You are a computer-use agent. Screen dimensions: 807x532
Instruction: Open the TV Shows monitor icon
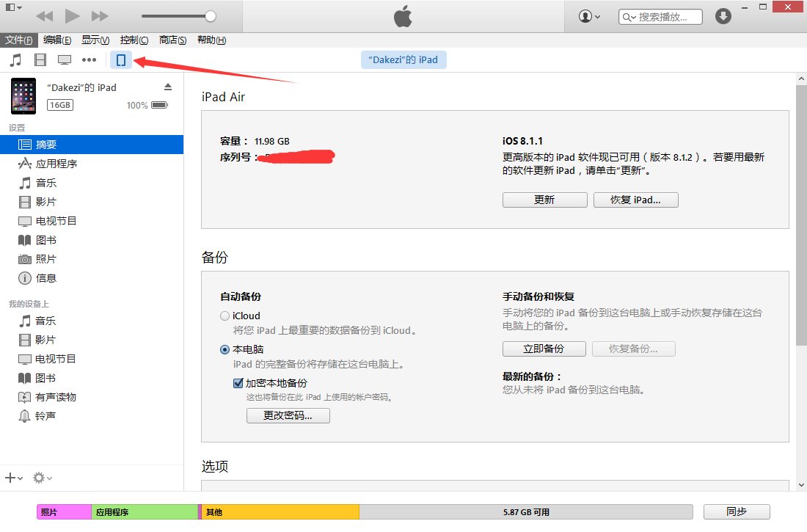pyautogui.click(x=65, y=60)
